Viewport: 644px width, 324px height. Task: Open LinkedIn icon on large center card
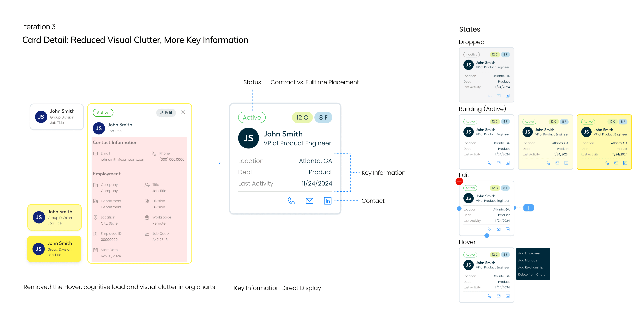(327, 201)
